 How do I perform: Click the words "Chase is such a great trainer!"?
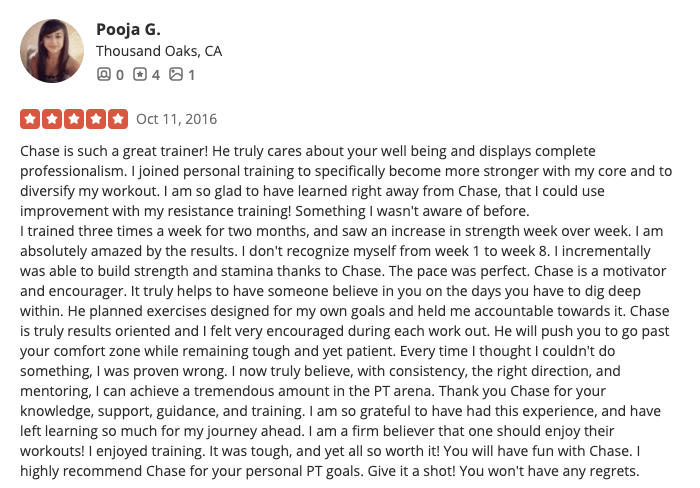click(114, 151)
